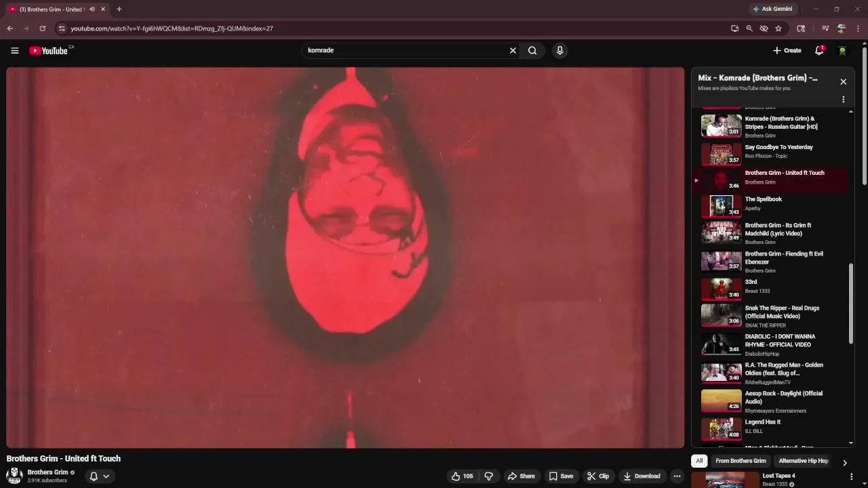868x488 pixels.
Task: Install app icon in the address bar
Action: tap(734, 28)
